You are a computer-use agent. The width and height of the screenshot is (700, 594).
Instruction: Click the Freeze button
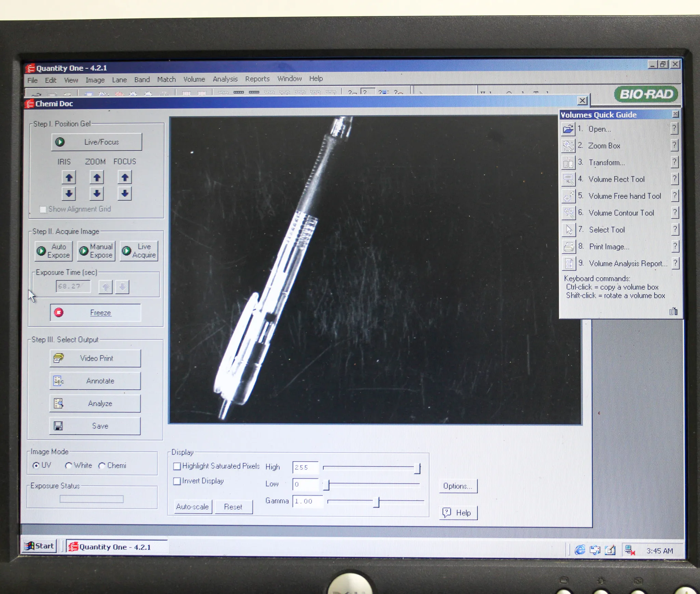(95, 313)
